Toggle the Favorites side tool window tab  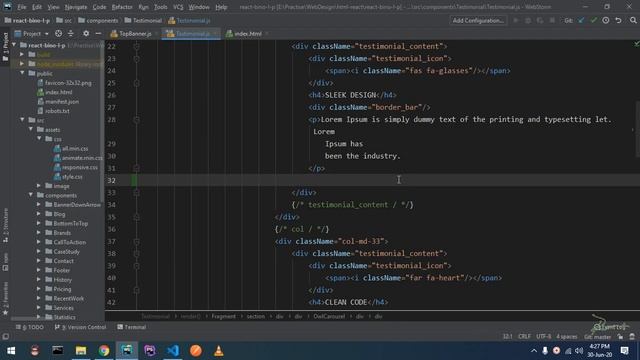(5, 299)
